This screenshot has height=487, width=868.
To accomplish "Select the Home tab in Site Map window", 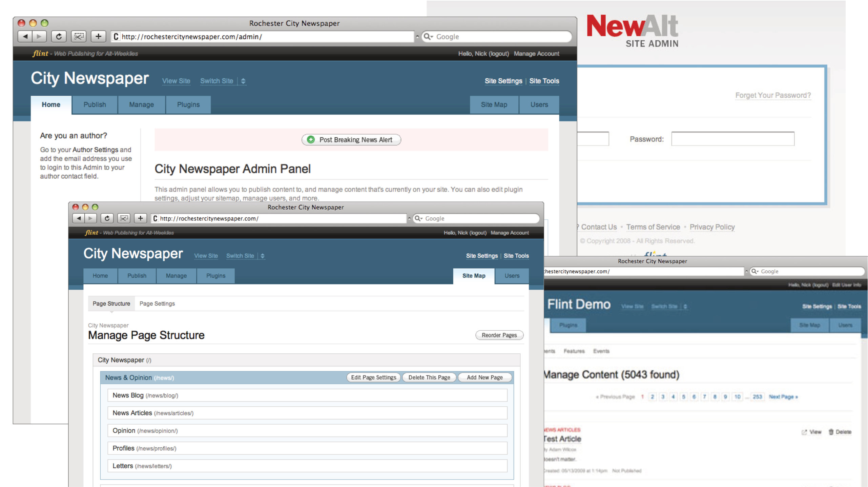I will [100, 276].
